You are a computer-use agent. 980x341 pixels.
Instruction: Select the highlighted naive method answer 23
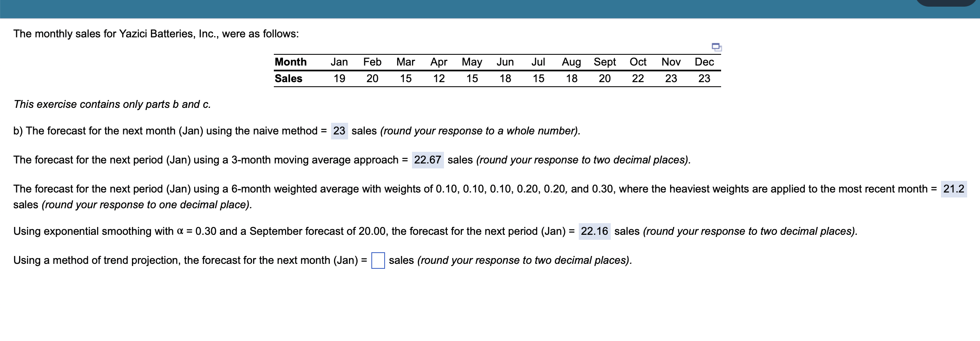(339, 131)
